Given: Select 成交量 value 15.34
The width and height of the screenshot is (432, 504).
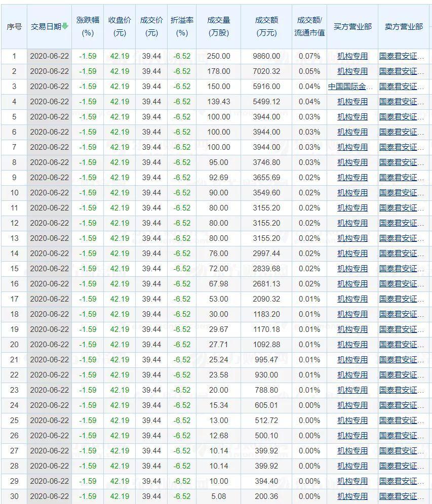Looking at the screenshot, I should (218, 405).
